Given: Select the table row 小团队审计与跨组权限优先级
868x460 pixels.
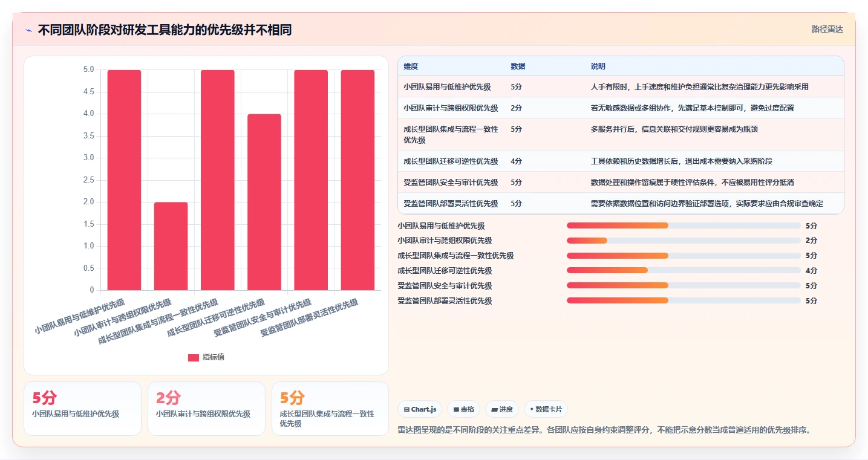Looking at the screenshot, I should click(x=621, y=108).
